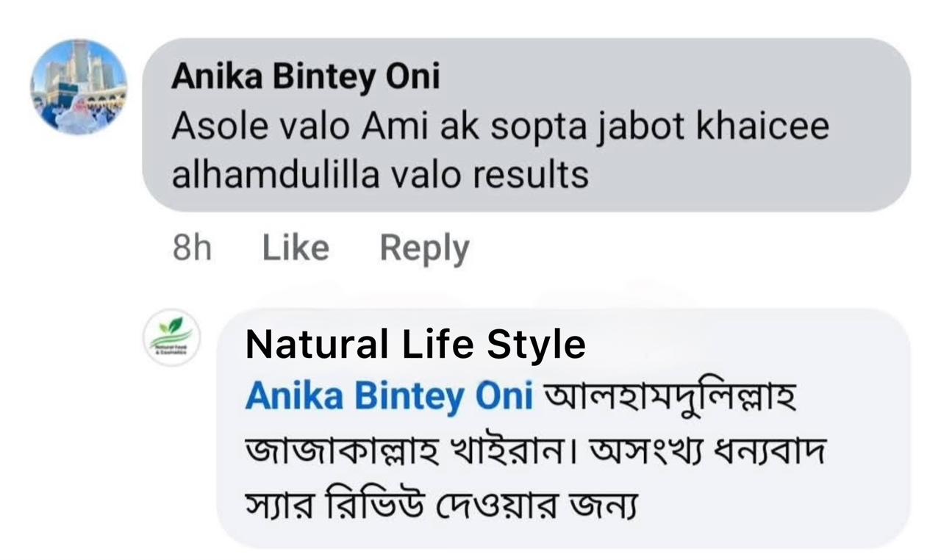The width and height of the screenshot is (941, 560).
Task: Click the word 'results' in the comment
Action: (532, 175)
